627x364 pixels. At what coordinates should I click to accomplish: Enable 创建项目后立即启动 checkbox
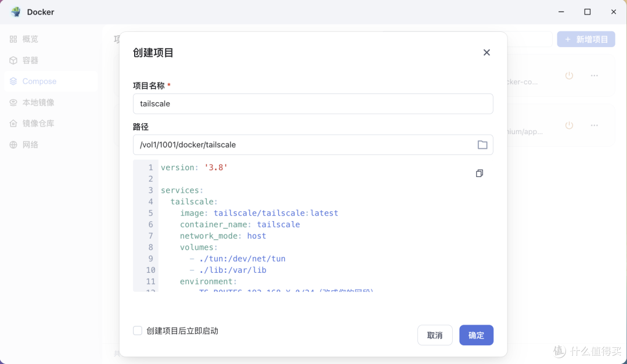pyautogui.click(x=138, y=330)
